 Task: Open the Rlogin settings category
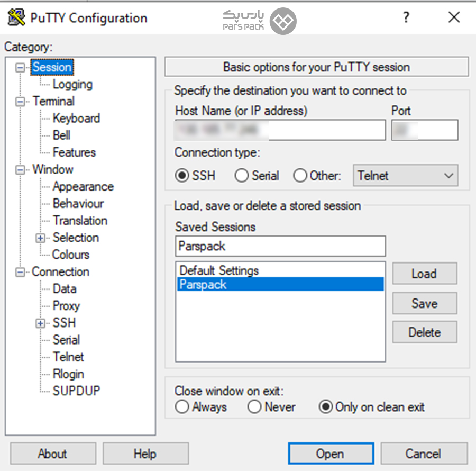pos(68,375)
